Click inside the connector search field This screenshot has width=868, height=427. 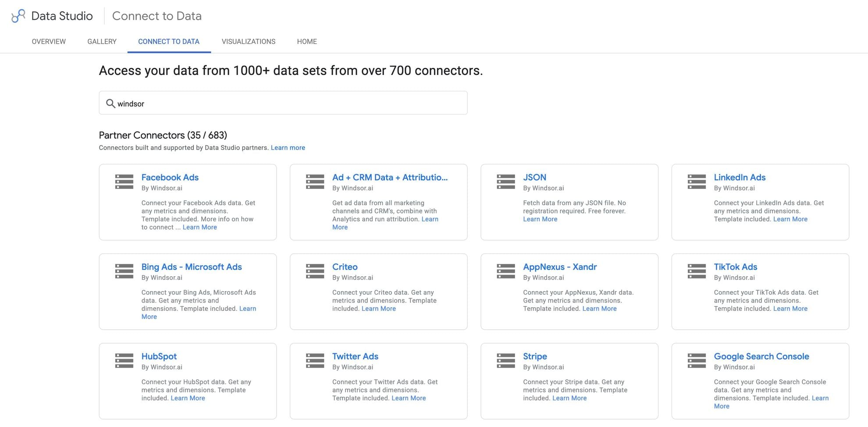click(x=283, y=103)
